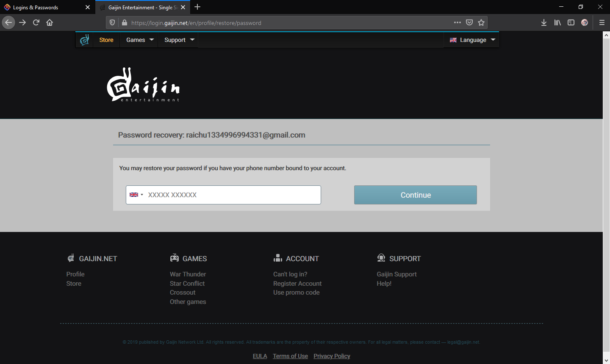Click the Use promo code link
Image resolution: width=610 pixels, height=364 pixels.
pos(296,292)
